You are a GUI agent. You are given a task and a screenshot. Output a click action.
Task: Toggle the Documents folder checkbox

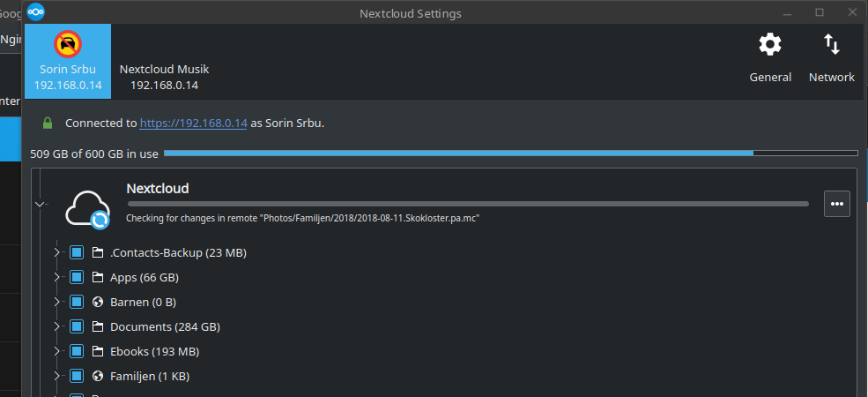(x=77, y=327)
